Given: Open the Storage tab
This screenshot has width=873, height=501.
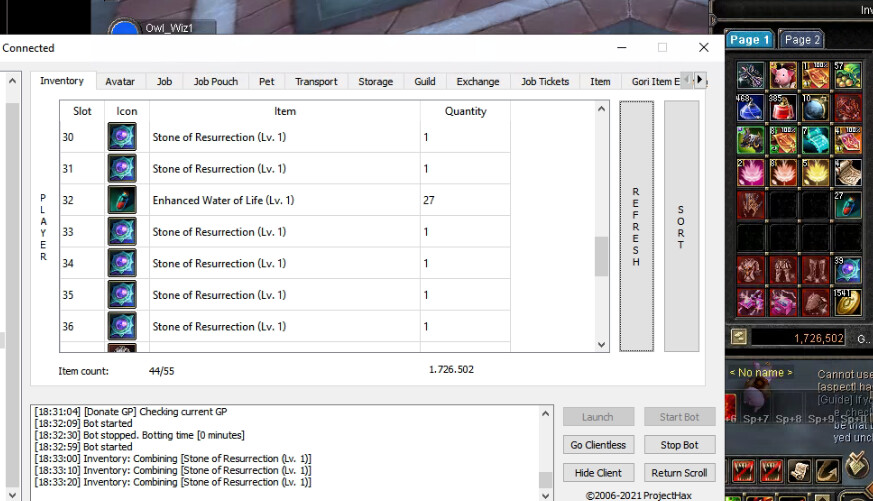Looking at the screenshot, I should pyautogui.click(x=375, y=82).
